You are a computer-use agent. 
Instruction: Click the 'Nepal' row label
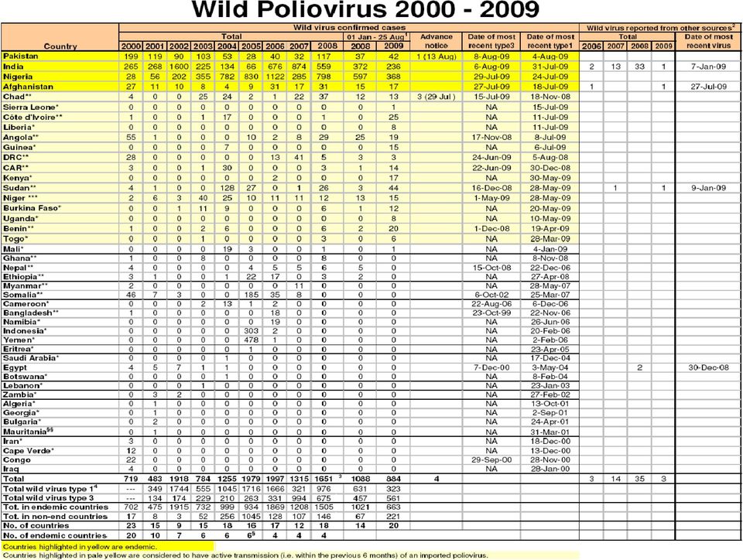tap(19, 268)
